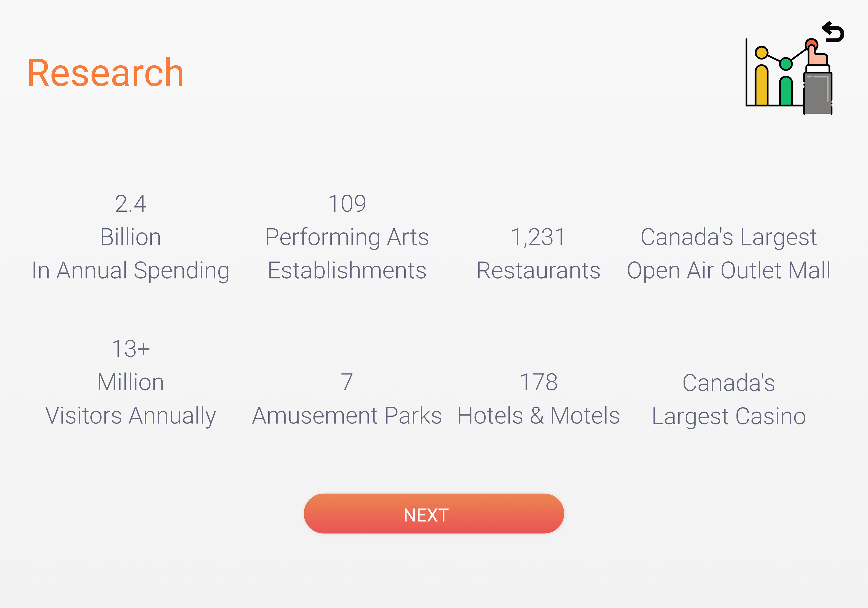Screen dimensions: 868x608
Task: Select the 2.4 figure
Action: [x=130, y=204]
